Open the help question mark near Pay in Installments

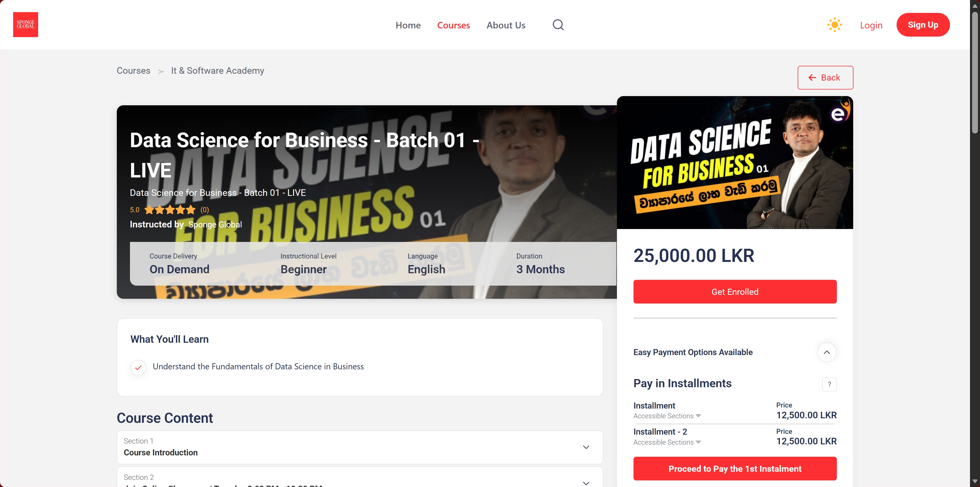(x=829, y=384)
